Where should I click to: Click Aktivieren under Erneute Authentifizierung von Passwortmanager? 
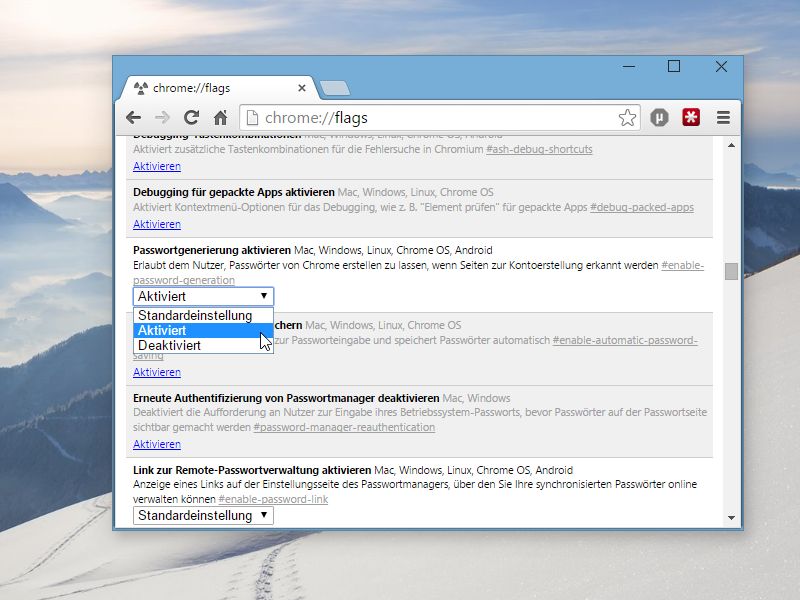(x=157, y=444)
